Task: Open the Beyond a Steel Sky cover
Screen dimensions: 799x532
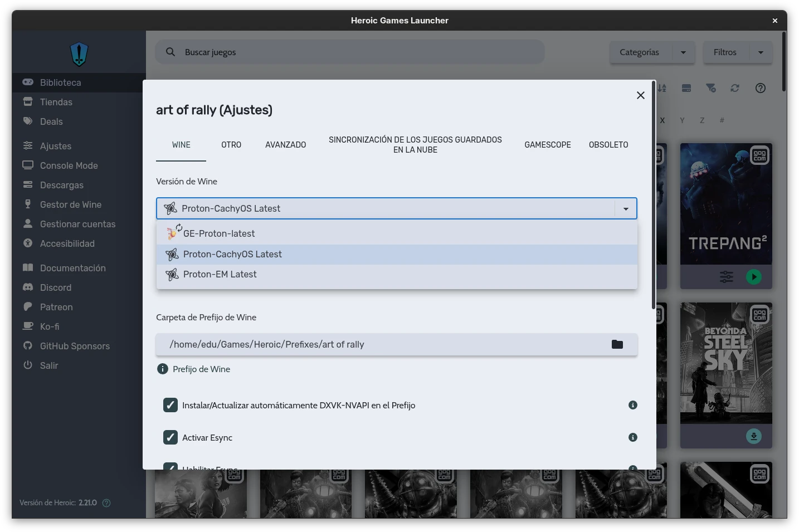Action: pyautogui.click(x=726, y=363)
